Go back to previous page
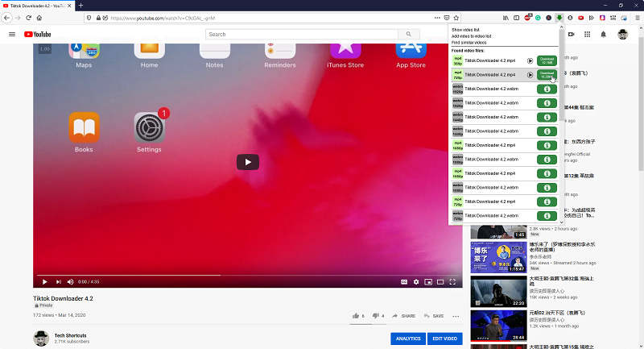This screenshot has height=349, width=644. 6,18
